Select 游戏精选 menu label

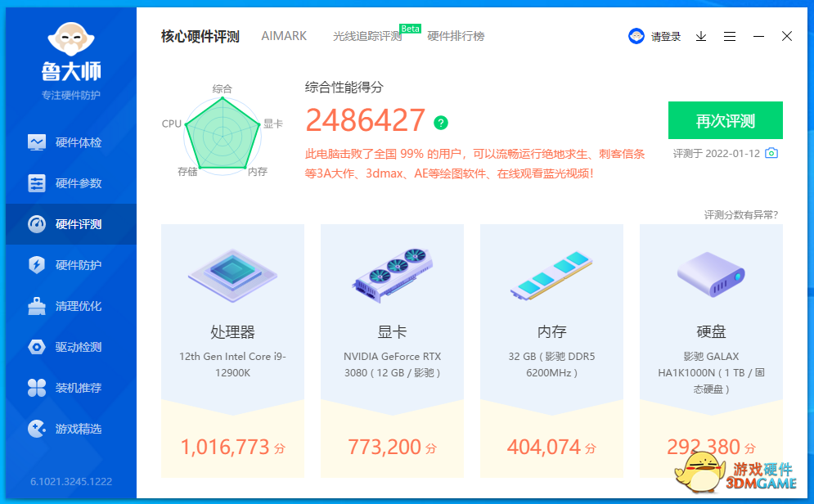click(x=79, y=429)
